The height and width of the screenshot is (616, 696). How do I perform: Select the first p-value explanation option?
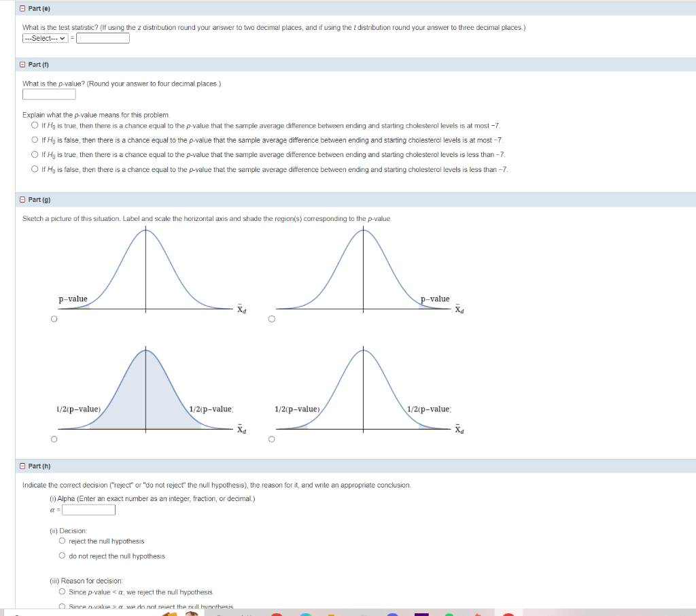point(34,125)
